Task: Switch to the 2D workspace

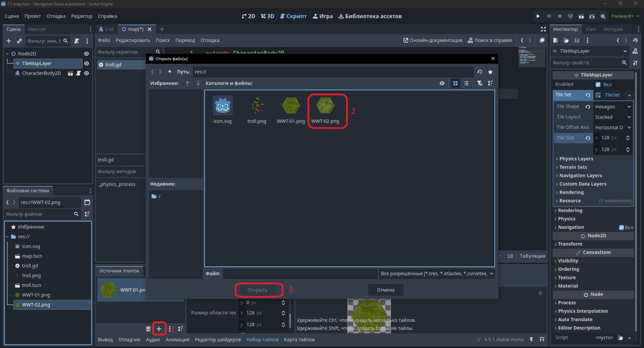Action: point(248,16)
